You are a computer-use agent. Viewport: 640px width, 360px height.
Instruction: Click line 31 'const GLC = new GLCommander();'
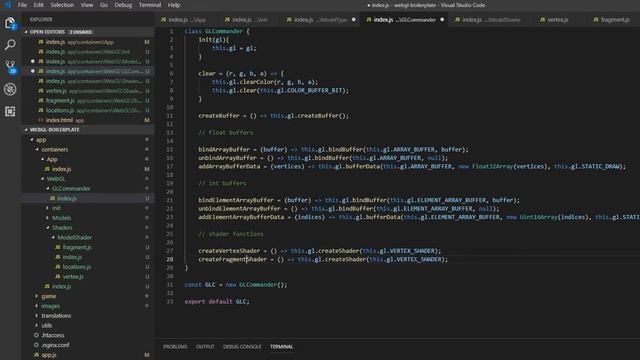236,284
